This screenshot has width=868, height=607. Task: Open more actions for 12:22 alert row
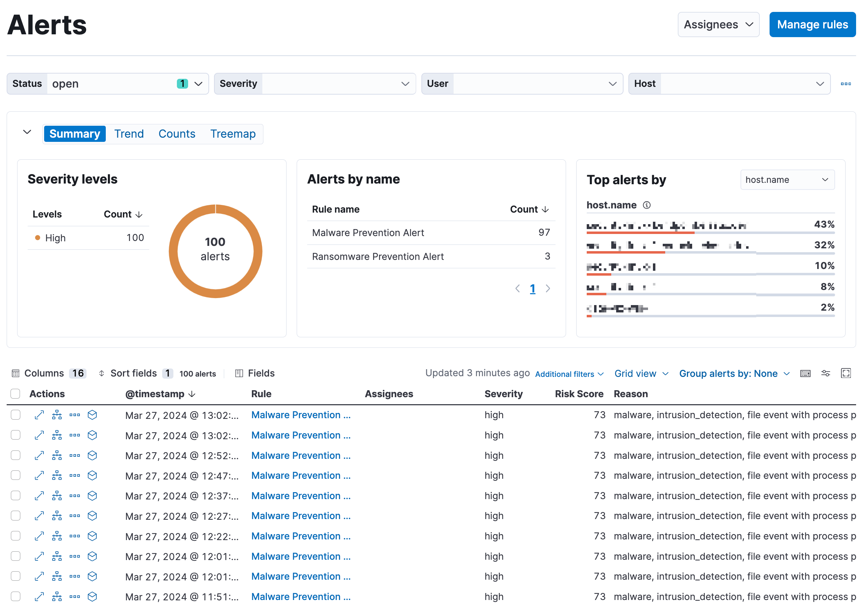click(x=75, y=536)
